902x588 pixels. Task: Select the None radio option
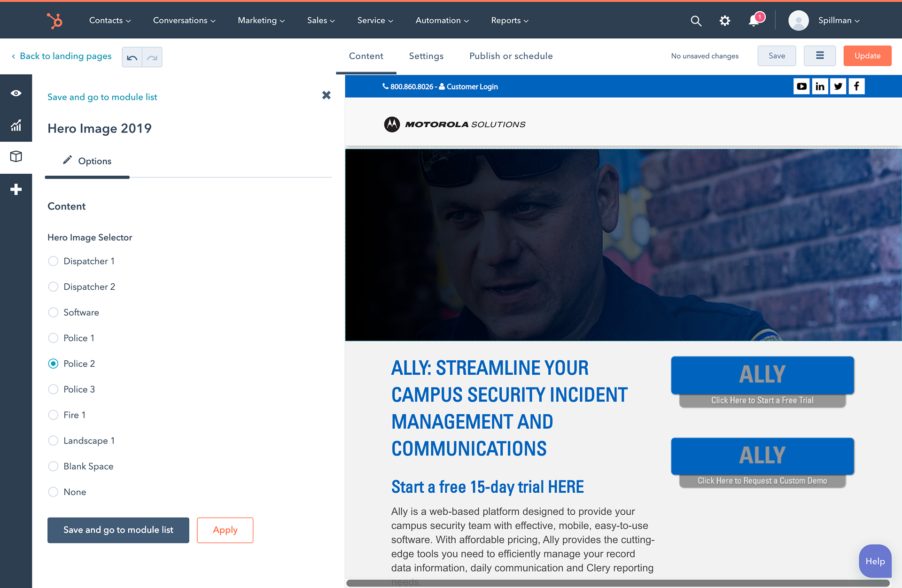point(53,492)
